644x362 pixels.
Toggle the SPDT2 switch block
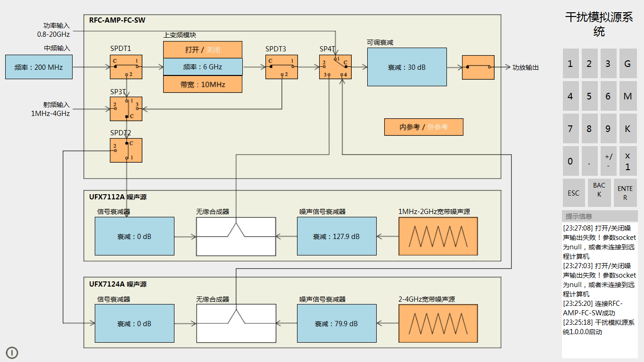126,150
